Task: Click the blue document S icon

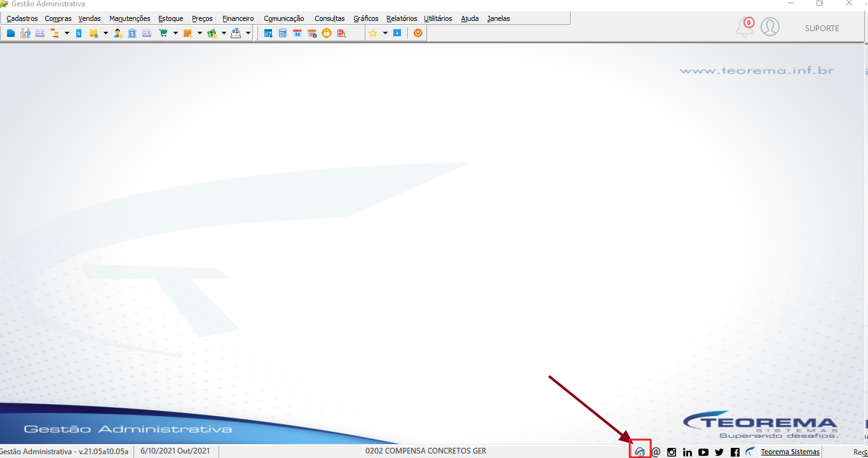Action: [79, 33]
